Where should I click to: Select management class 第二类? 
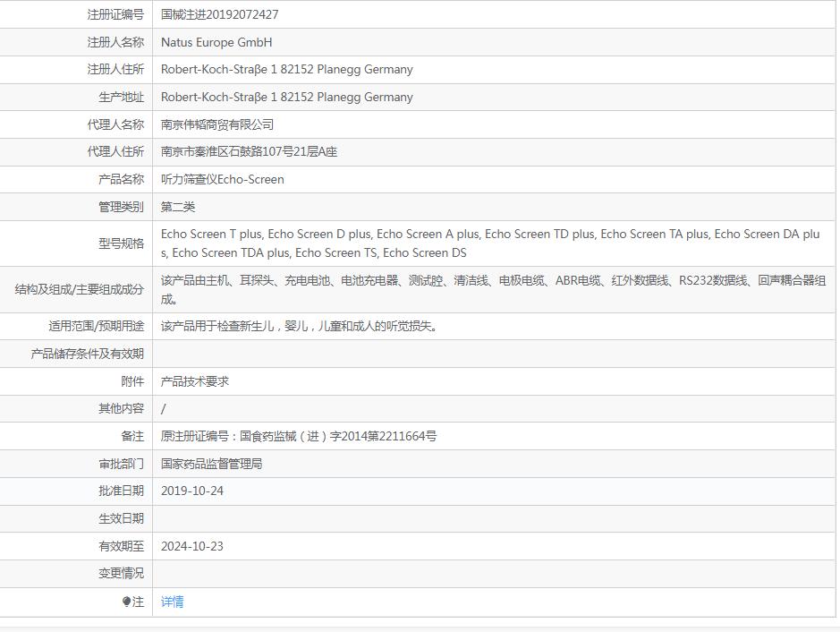(x=178, y=207)
